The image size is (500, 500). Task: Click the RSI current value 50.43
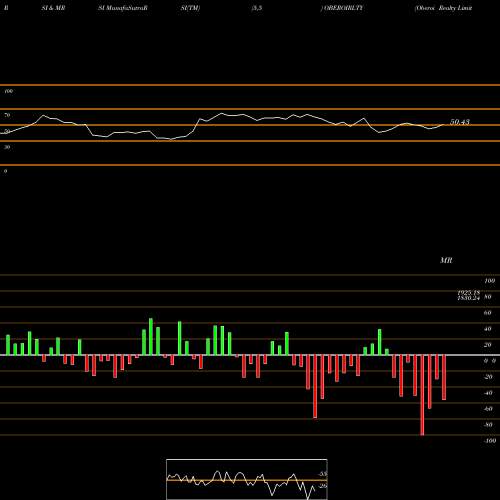[460, 122]
